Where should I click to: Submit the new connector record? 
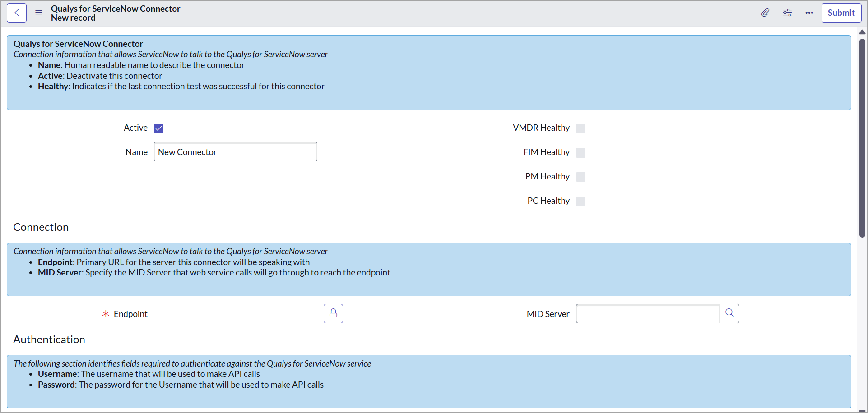841,13
